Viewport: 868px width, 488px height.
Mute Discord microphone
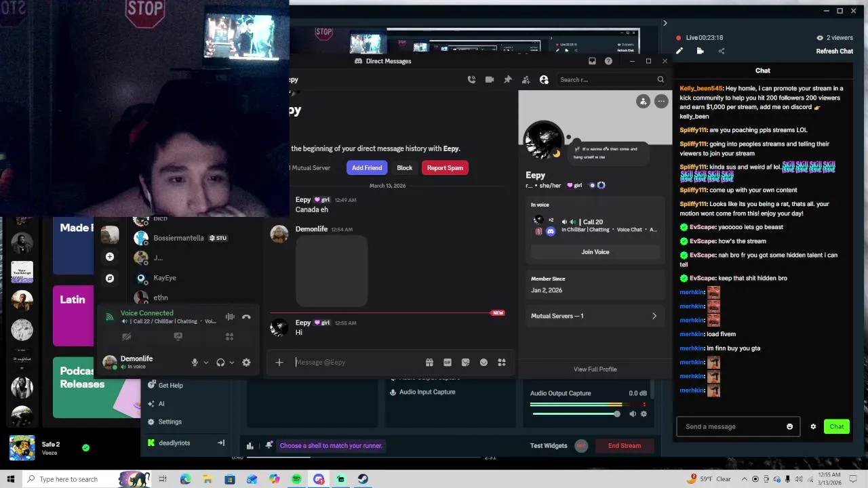pos(195,363)
